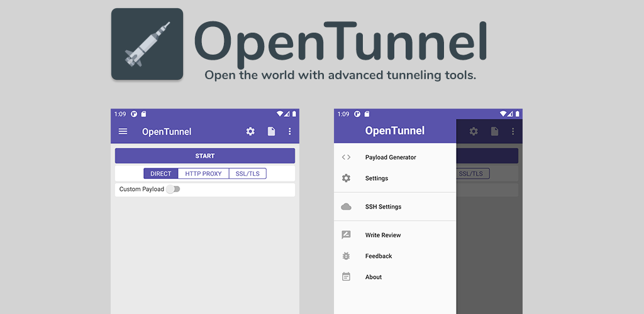Click the OpenTunnel rocket logo
The width and height of the screenshot is (644, 314).
coord(147,44)
